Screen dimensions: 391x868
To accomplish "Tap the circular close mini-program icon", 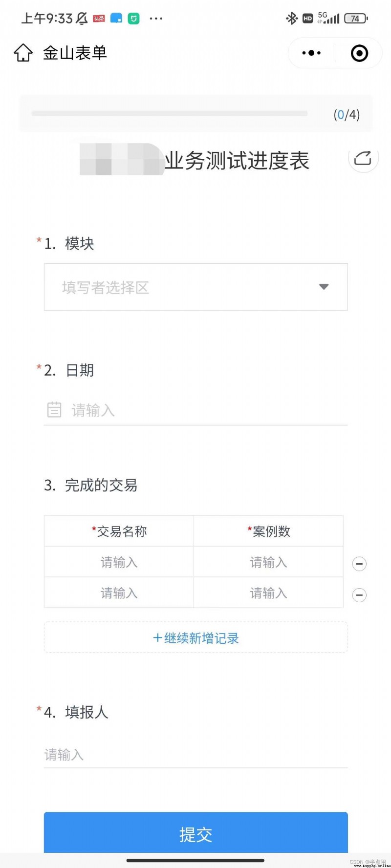I will (x=359, y=53).
